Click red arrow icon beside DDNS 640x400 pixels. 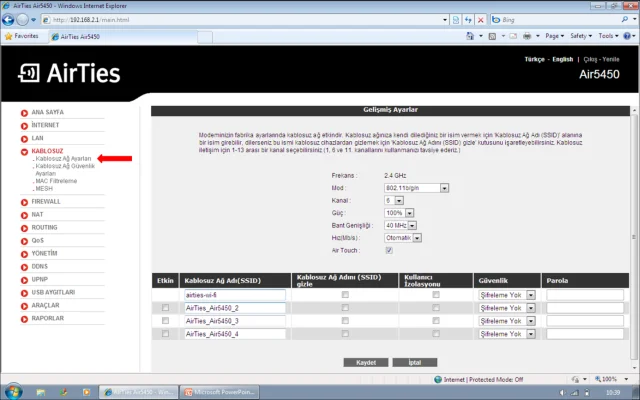[x=24, y=267]
